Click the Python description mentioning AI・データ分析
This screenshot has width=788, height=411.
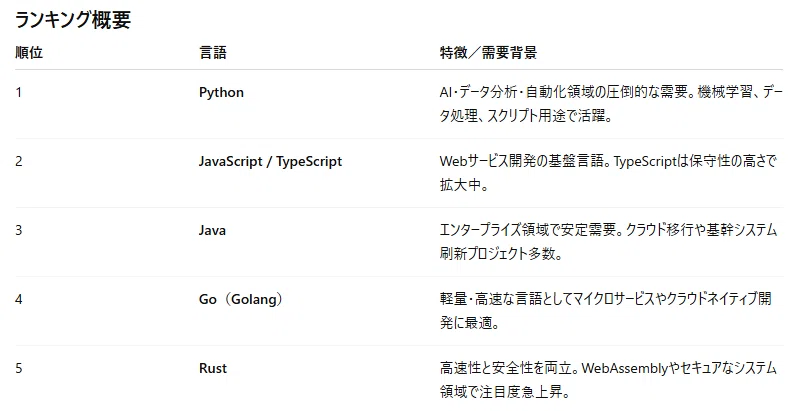[611, 104]
